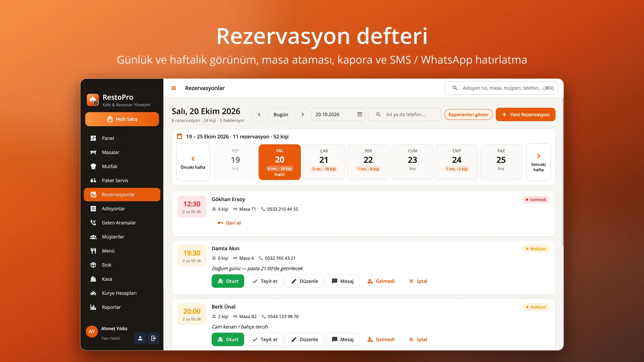Toggle Kapananları göster filter
The height and width of the screenshot is (362, 644).
468,115
